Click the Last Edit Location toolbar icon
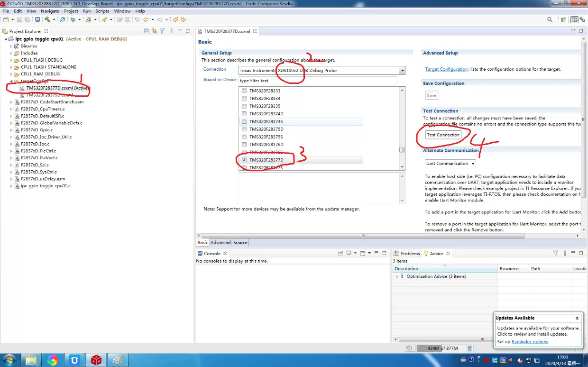Image resolution: width=588 pixels, height=367 pixels. pos(138,20)
